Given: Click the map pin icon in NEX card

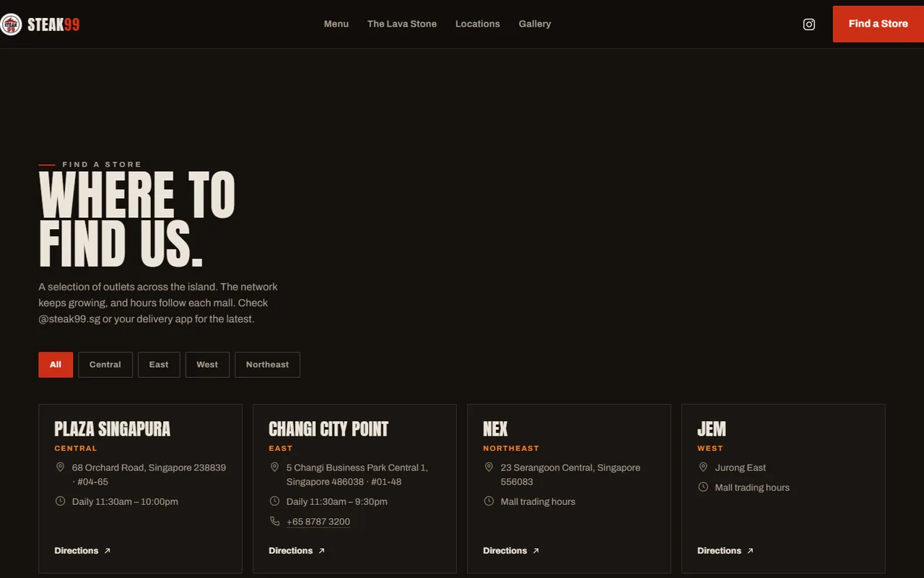Looking at the screenshot, I should pos(489,467).
